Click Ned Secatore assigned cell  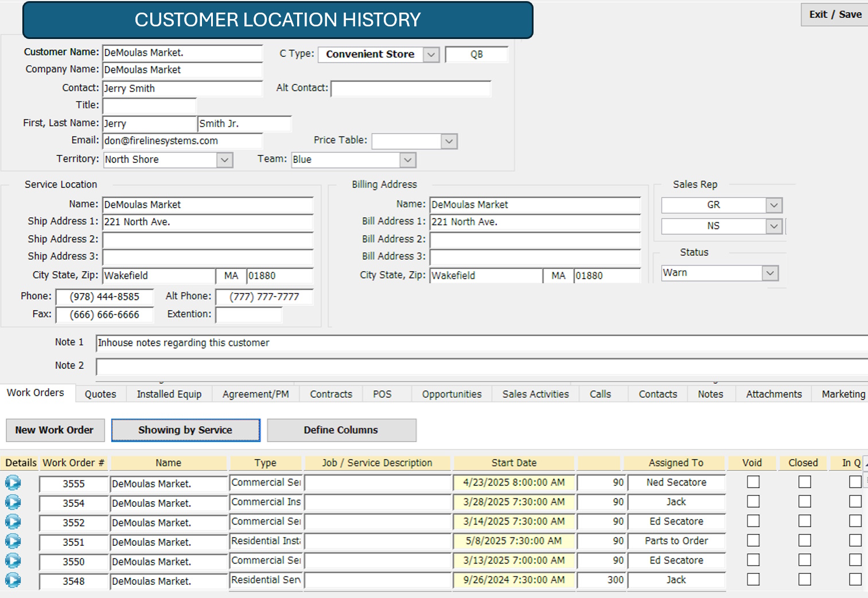tap(676, 483)
